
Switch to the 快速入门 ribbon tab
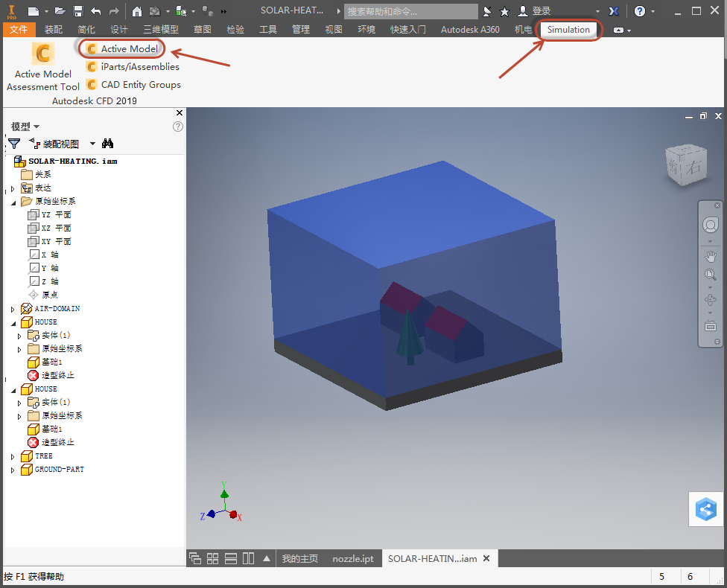pos(408,30)
